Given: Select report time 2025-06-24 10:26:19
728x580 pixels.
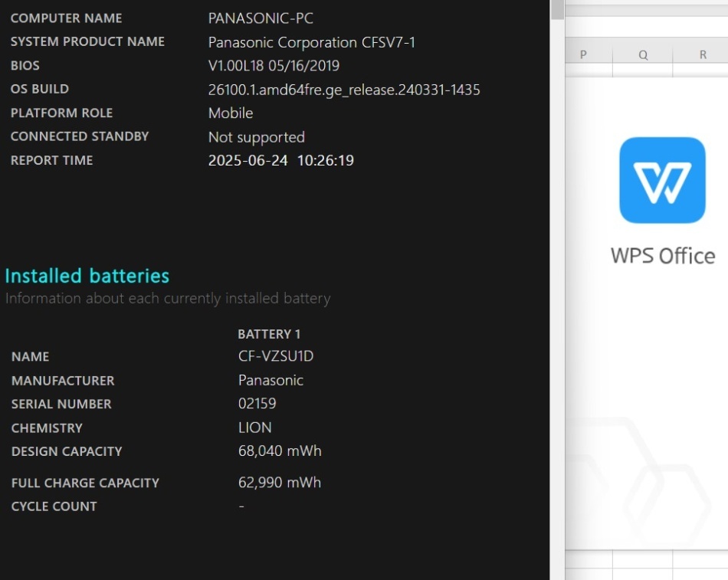Looking at the screenshot, I should [281, 160].
